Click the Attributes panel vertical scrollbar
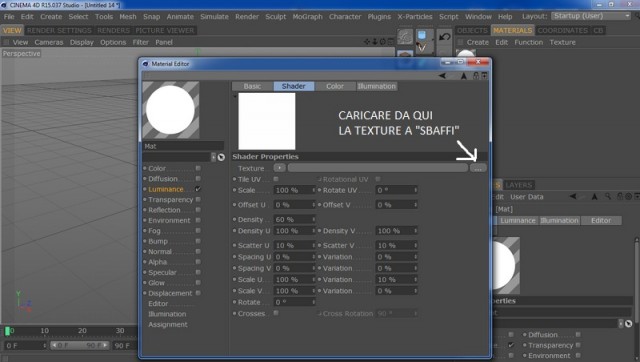Image resolution: width=640 pixels, height=362 pixels. [x=636, y=282]
